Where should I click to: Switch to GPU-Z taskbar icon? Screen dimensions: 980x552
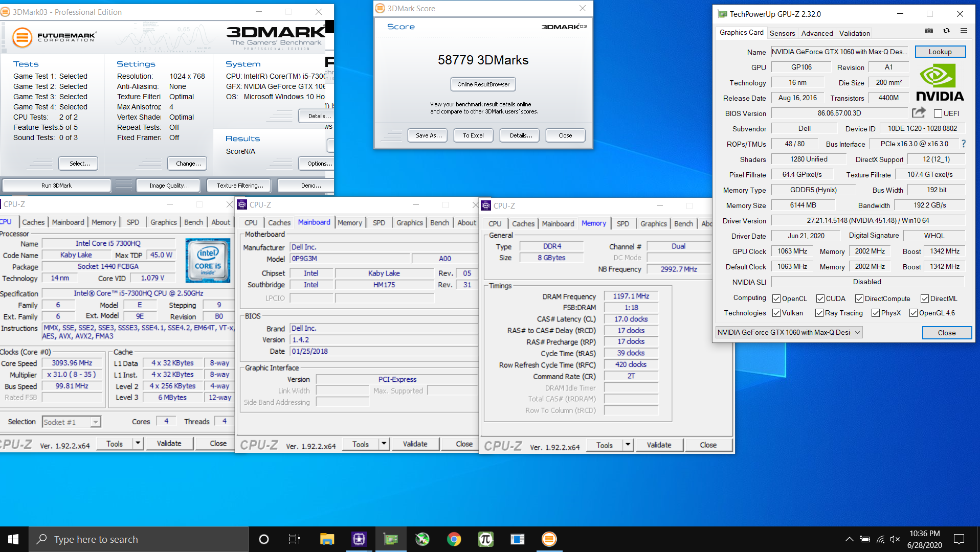(391, 539)
